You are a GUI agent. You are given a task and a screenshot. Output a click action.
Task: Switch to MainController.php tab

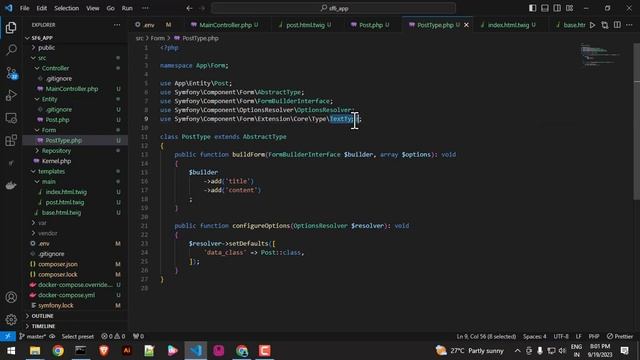[224, 25]
